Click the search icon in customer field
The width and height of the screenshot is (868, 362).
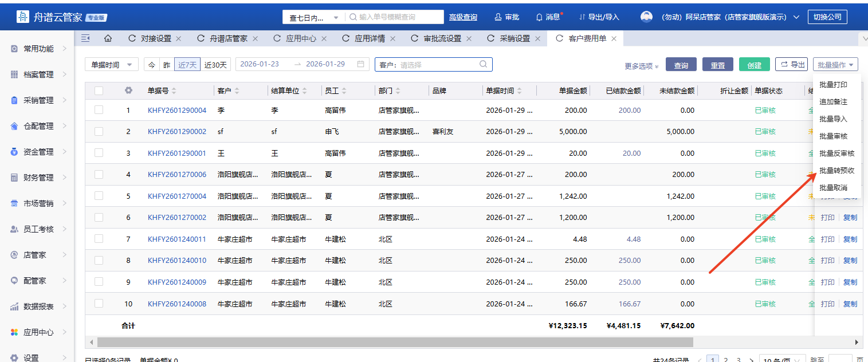[x=484, y=64]
